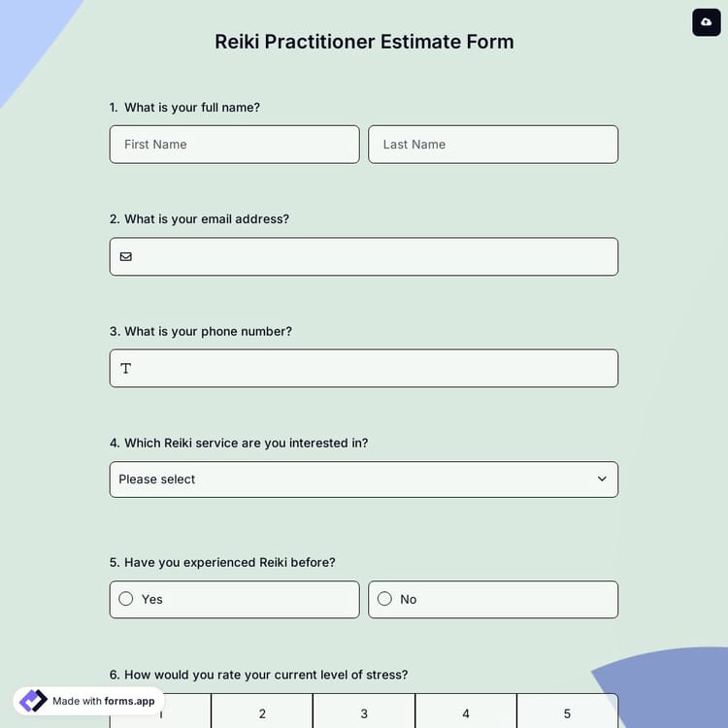The width and height of the screenshot is (728, 728).
Task: Click into the email address field
Action: click(x=374, y=257)
